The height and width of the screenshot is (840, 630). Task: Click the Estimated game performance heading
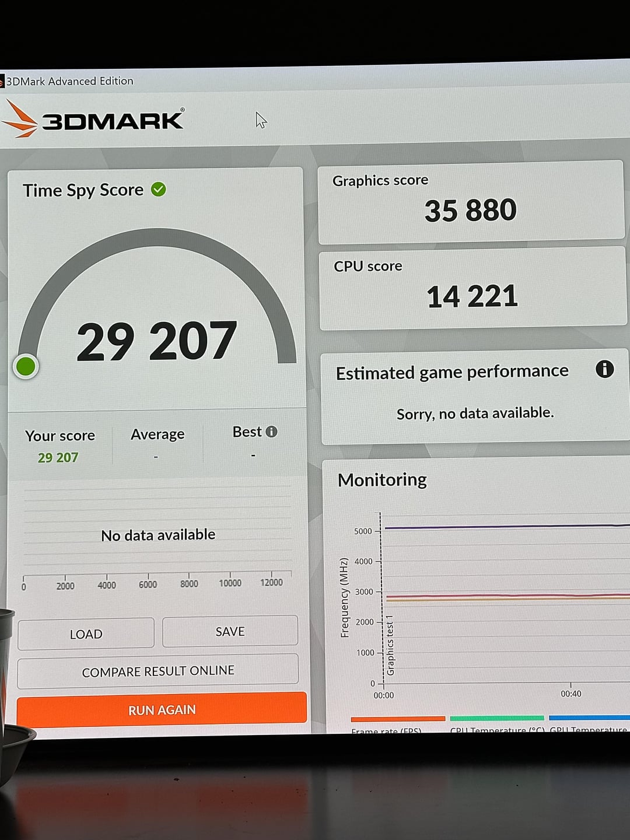pyautogui.click(x=452, y=372)
